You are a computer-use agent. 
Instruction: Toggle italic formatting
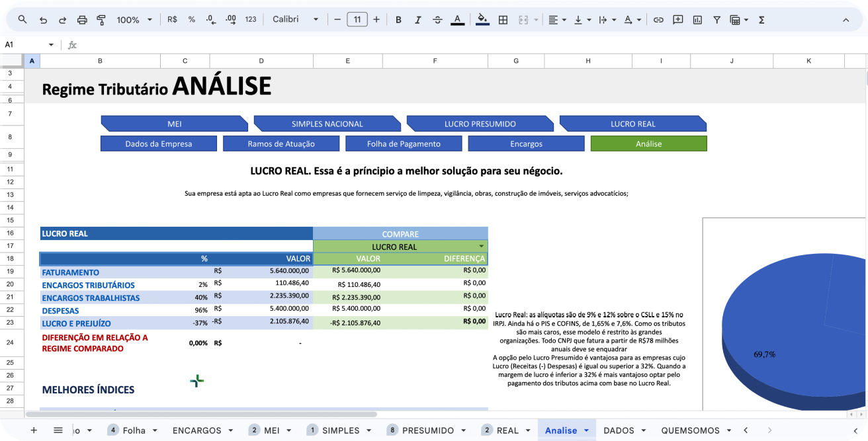[x=418, y=20]
